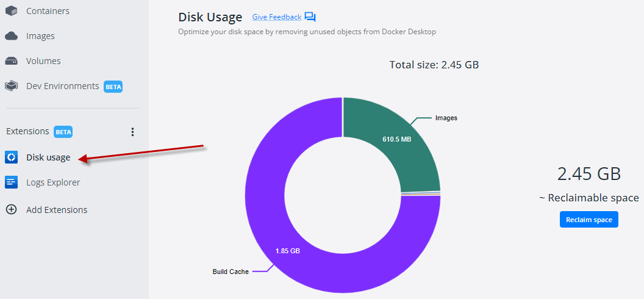Click the Dev Environments box icon

click(x=11, y=86)
